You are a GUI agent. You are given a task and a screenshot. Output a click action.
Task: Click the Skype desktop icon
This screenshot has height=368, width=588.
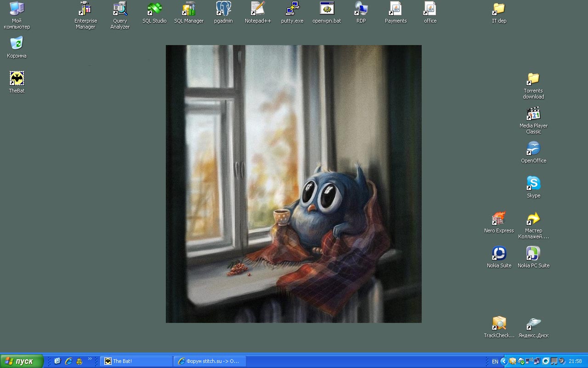point(533,187)
